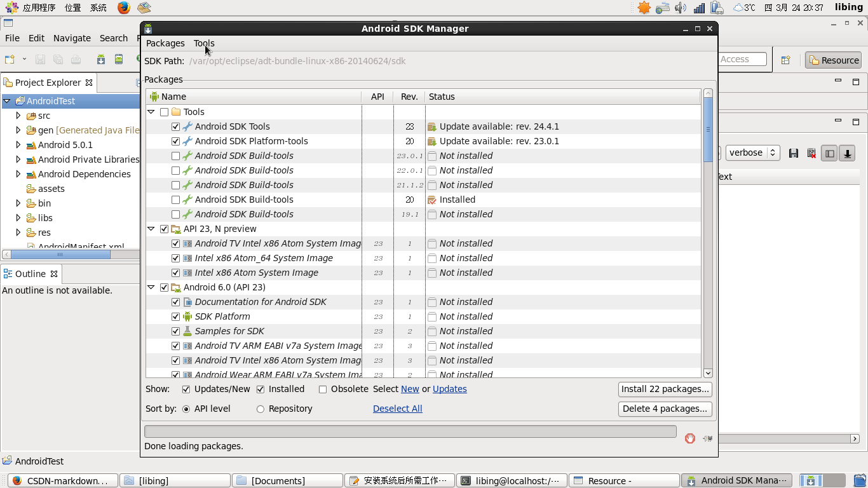Click the orange sun notification icon in top panel
This screenshot has width=868, height=488.
click(x=644, y=8)
